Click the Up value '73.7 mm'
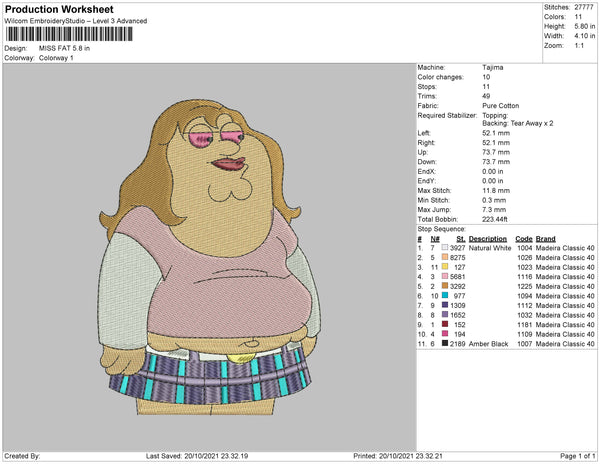 point(496,152)
